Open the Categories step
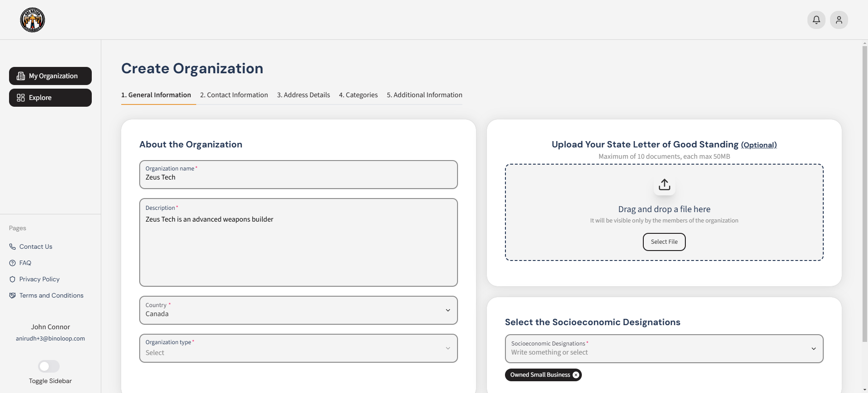Image resolution: width=868 pixels, height=393 pixels. [358, 95]
